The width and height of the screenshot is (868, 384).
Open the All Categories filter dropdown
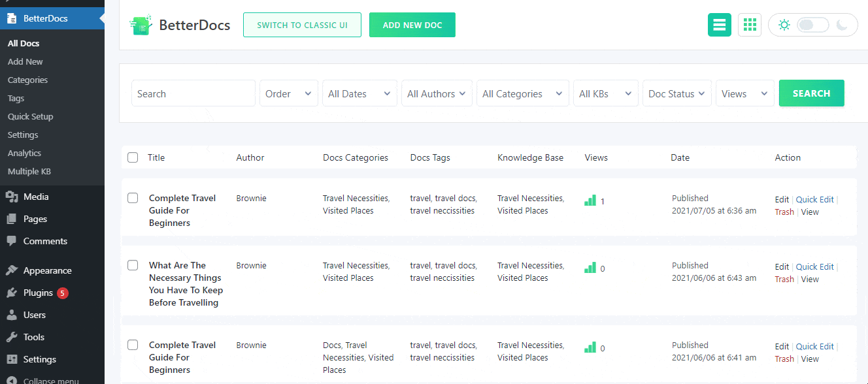pos(523,93)
